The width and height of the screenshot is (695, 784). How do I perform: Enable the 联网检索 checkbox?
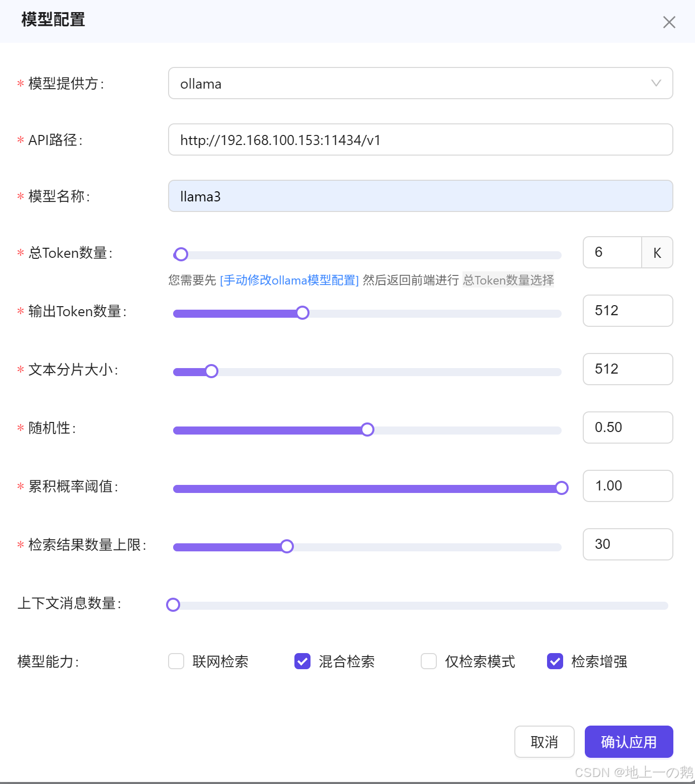coord(176,661)
